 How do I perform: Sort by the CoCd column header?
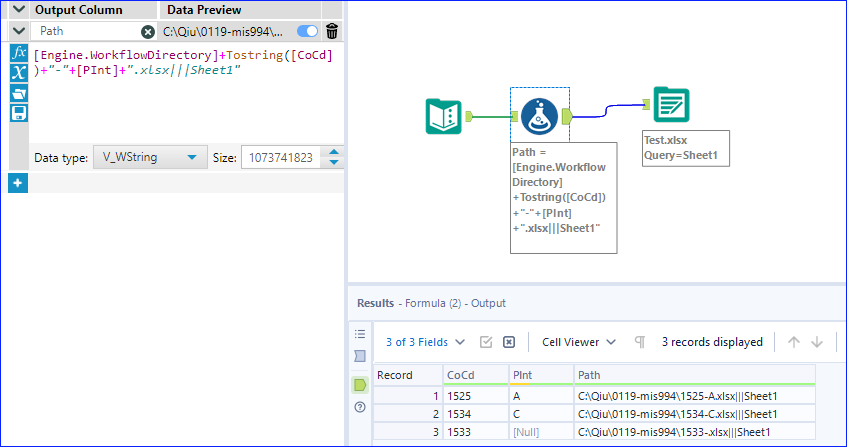point(476,375)
